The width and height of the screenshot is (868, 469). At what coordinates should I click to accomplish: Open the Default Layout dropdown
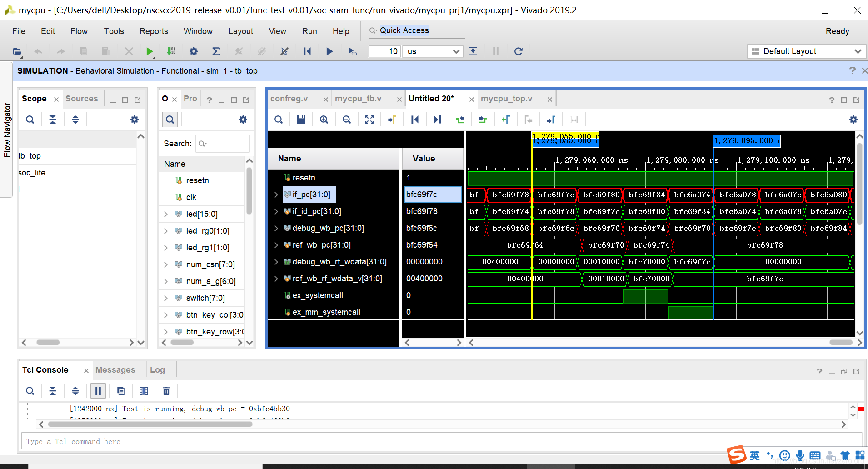(806, 51)
